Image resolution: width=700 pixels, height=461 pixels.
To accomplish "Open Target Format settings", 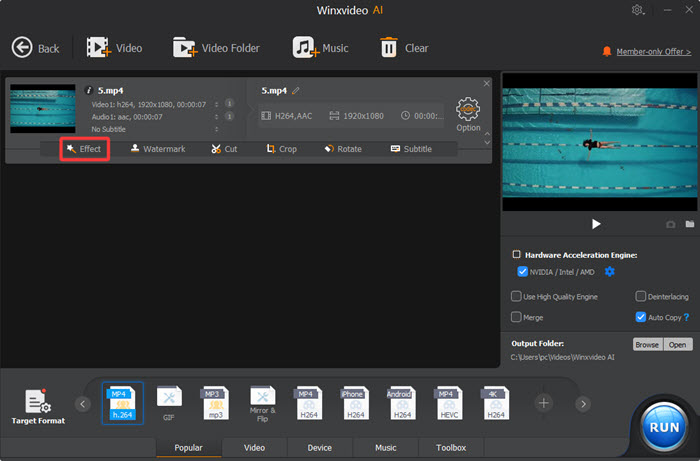I will click(38, 407).
